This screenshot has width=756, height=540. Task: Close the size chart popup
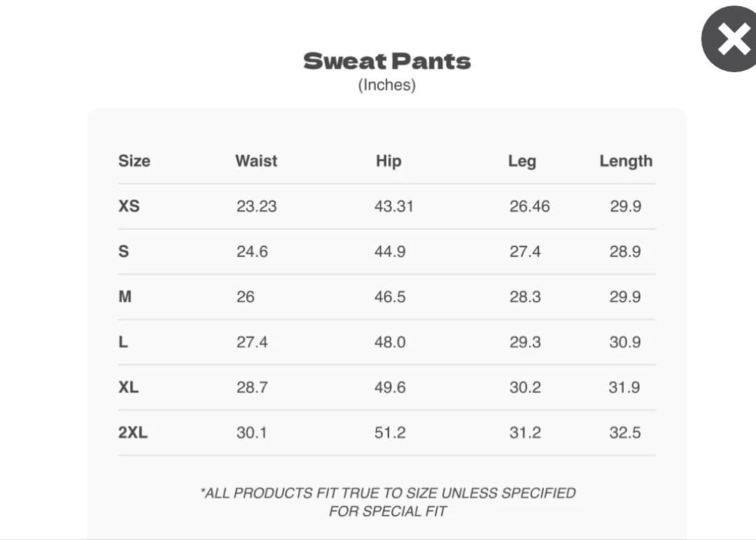(x=730, y=39)
